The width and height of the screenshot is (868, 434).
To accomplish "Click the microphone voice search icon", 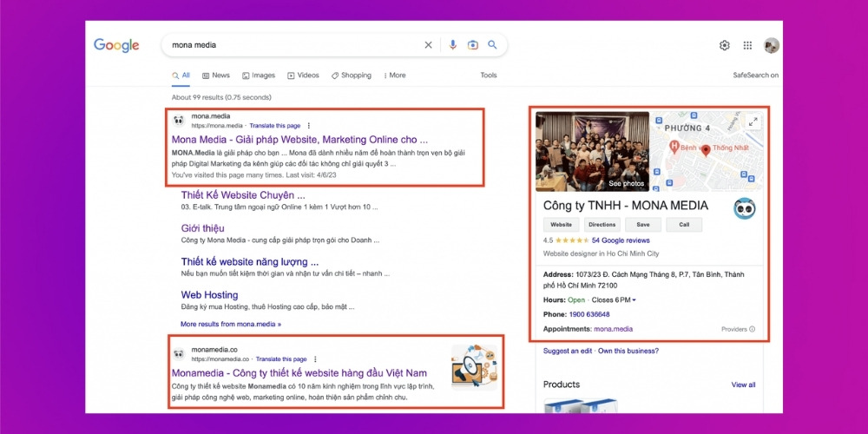I will (x=452, y=45).
